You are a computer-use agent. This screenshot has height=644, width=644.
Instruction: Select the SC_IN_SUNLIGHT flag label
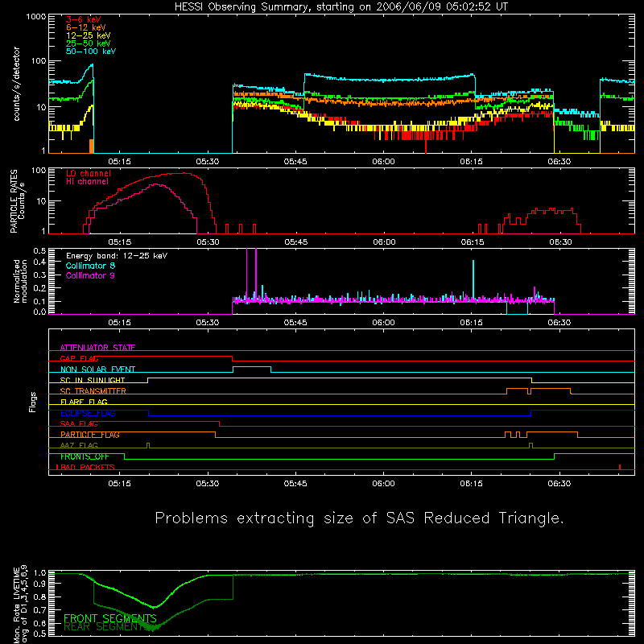click(93, 380)
